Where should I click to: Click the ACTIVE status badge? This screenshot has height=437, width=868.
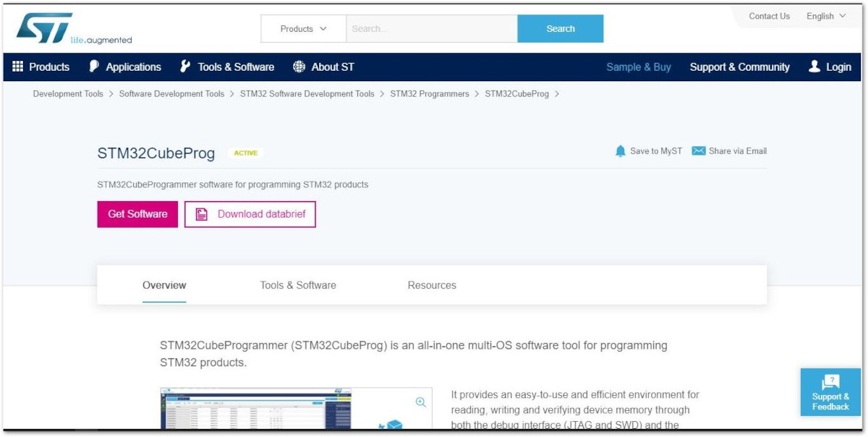pos(246,153)
